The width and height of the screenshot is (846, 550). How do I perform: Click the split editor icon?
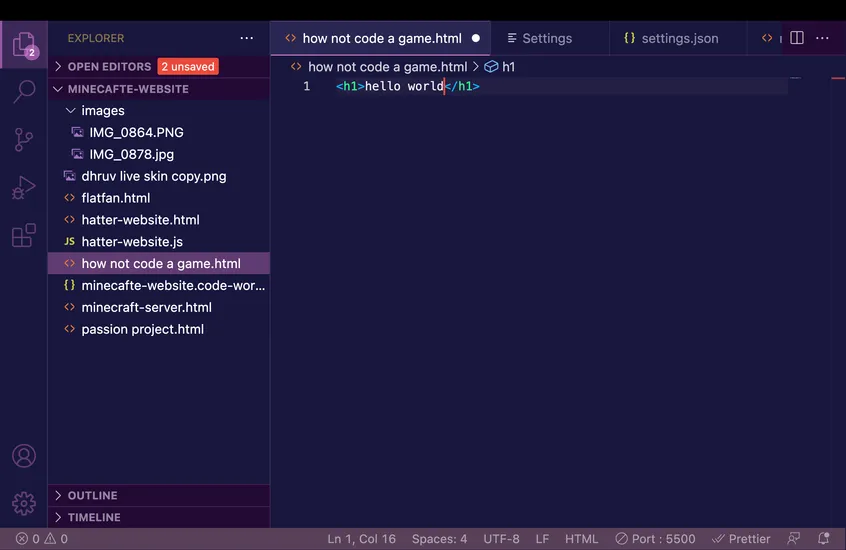tap(797, 38)
